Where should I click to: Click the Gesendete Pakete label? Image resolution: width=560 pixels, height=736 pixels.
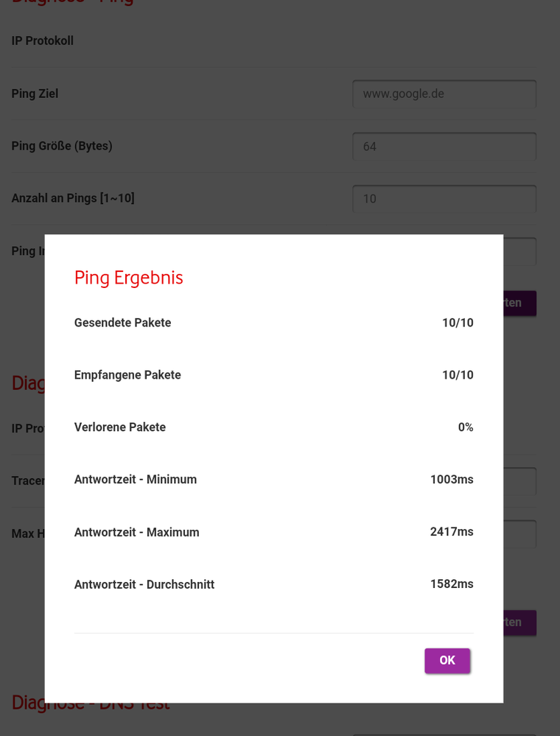pyautogui.click(x=122, y=323)
